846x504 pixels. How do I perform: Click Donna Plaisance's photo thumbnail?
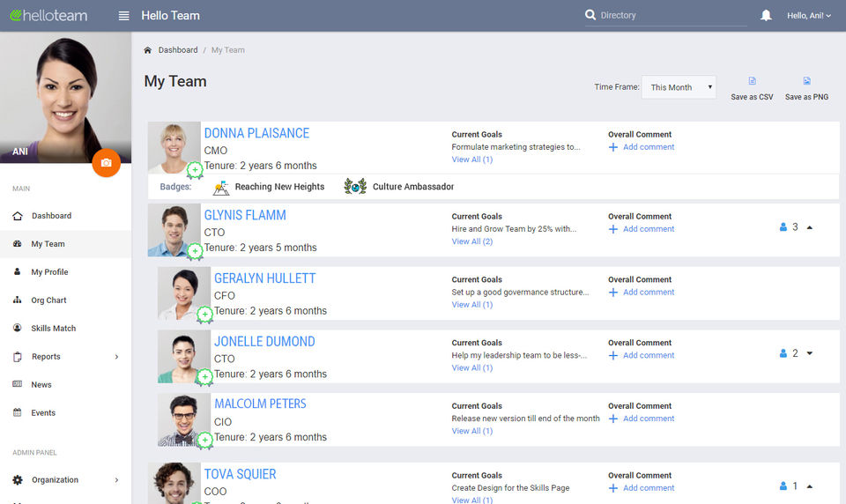pos(174,147)
